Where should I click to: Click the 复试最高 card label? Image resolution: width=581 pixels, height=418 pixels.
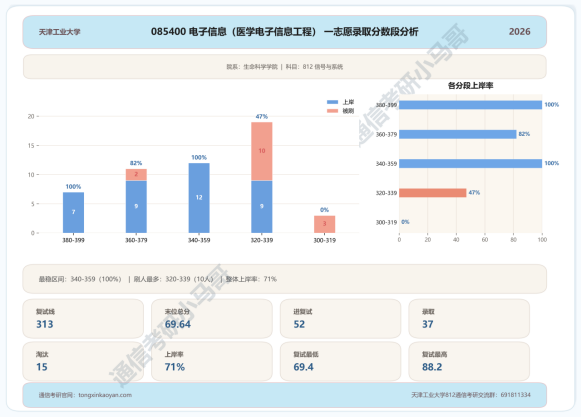pos(434,354)
